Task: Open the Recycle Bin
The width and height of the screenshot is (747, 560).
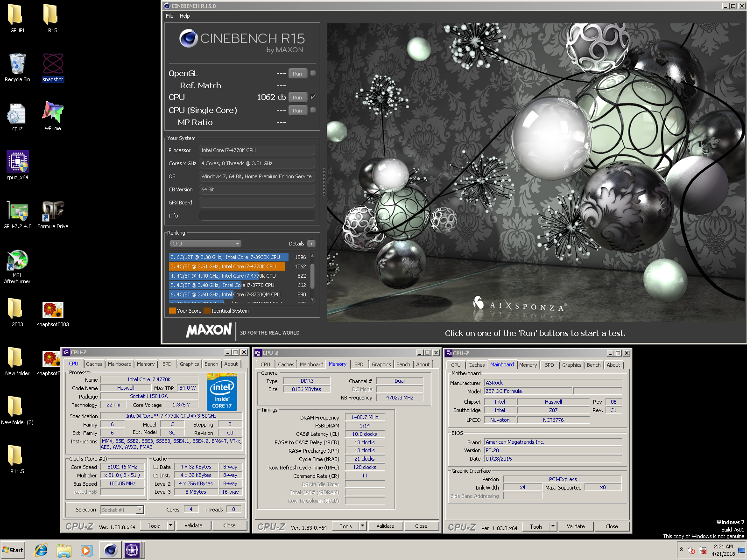Action: pyautogui.click(x=17, y=67)
